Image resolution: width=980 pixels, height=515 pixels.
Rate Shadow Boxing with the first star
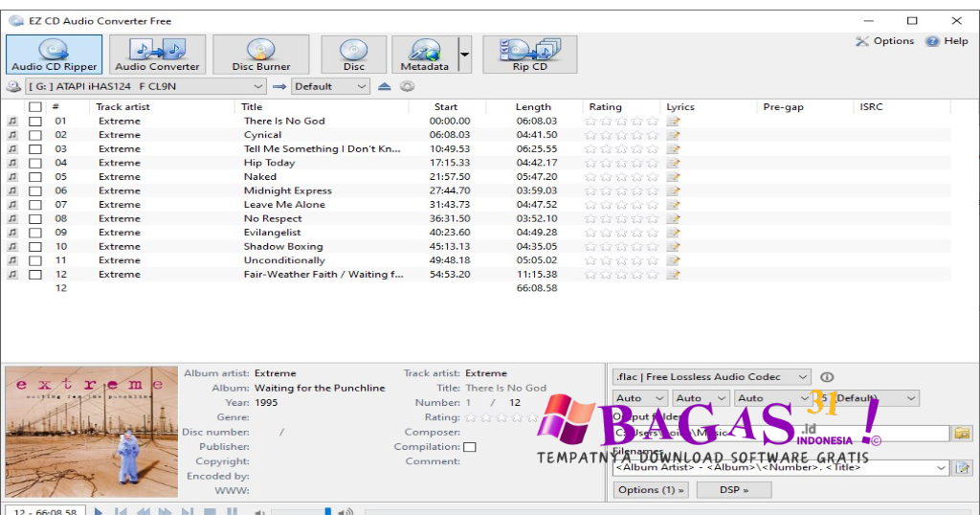click(x=590, y=247)
